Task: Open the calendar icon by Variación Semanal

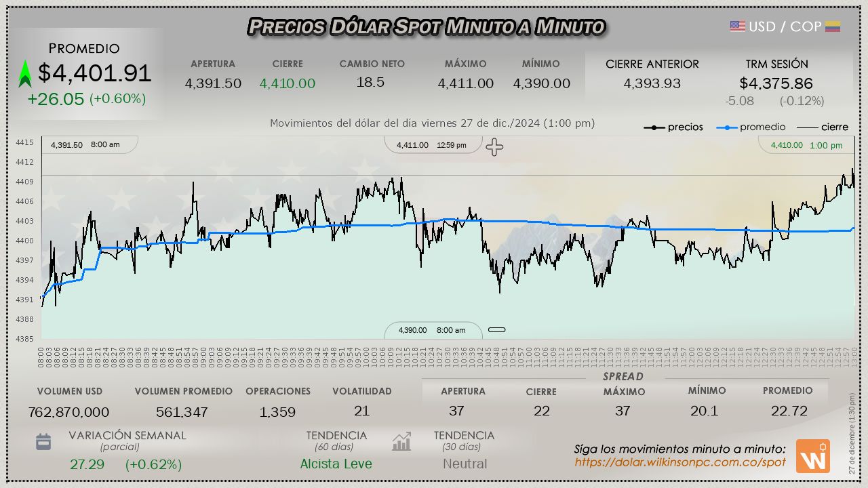Action: point(43,442)
